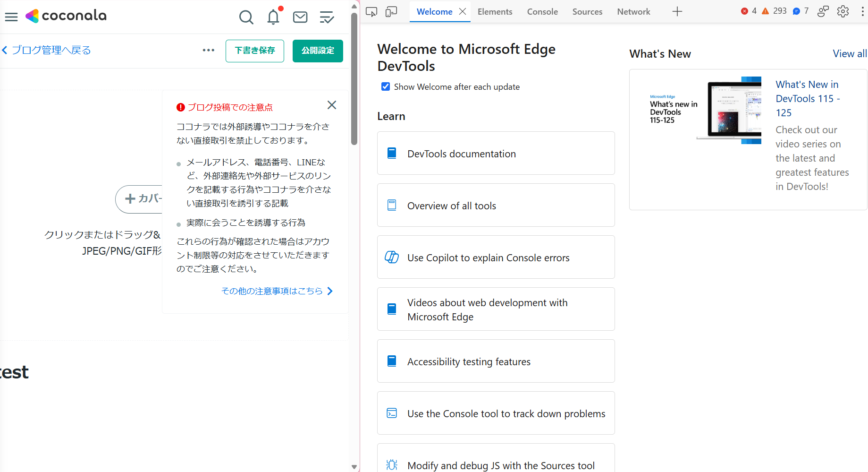Open What's New in DevTools 115-125 link

(807, 98)
